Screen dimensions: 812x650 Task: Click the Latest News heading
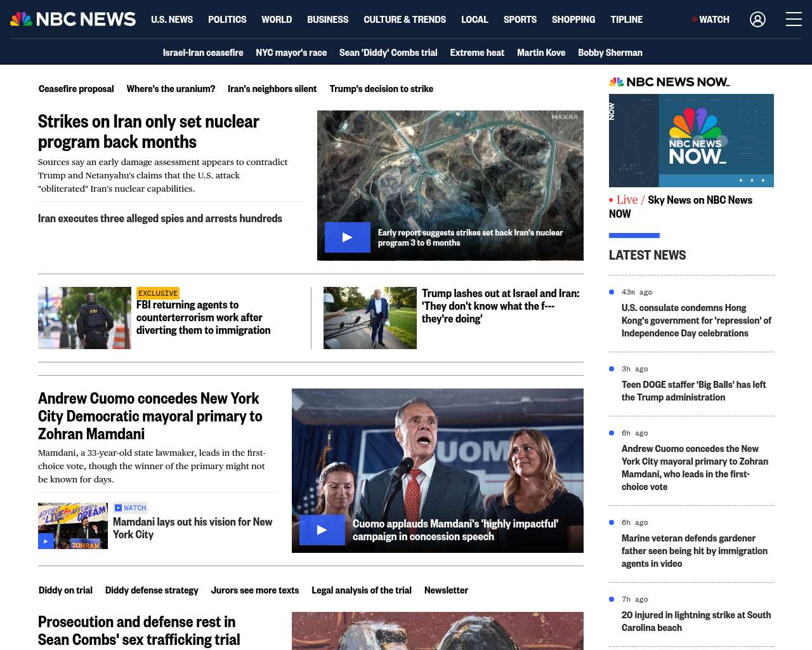(x=647, y=255)
